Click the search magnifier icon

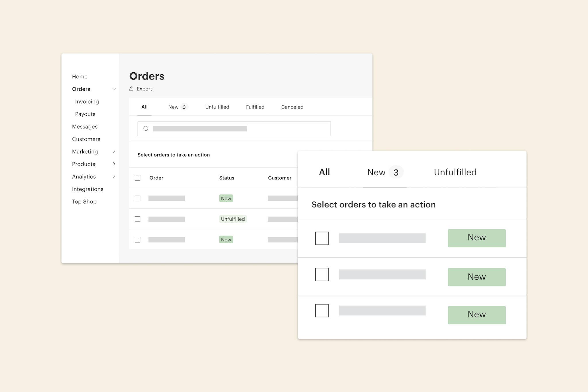coord(146,129)
